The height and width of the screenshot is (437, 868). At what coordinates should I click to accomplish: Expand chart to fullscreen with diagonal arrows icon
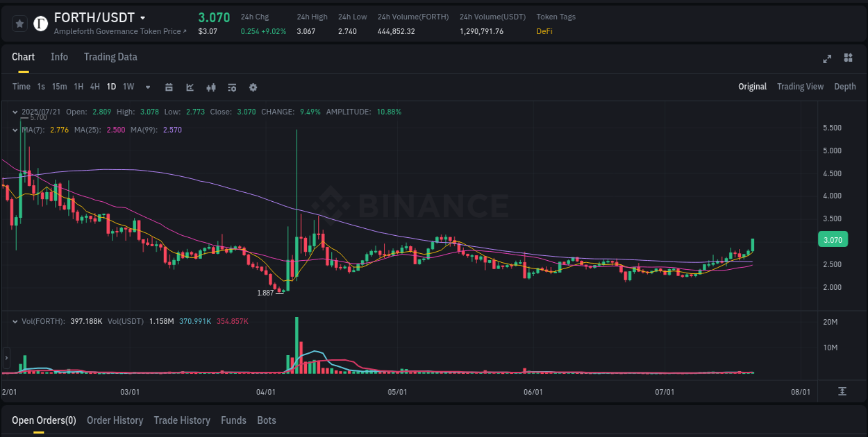click(x=827, y=59)
